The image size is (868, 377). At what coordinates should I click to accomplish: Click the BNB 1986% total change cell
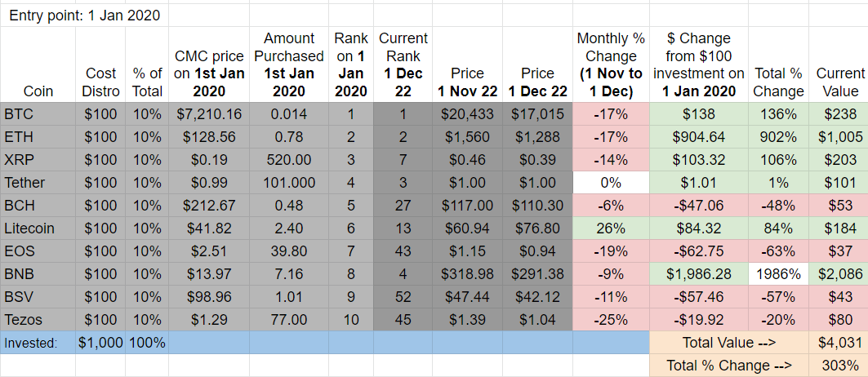click(778, 273)
